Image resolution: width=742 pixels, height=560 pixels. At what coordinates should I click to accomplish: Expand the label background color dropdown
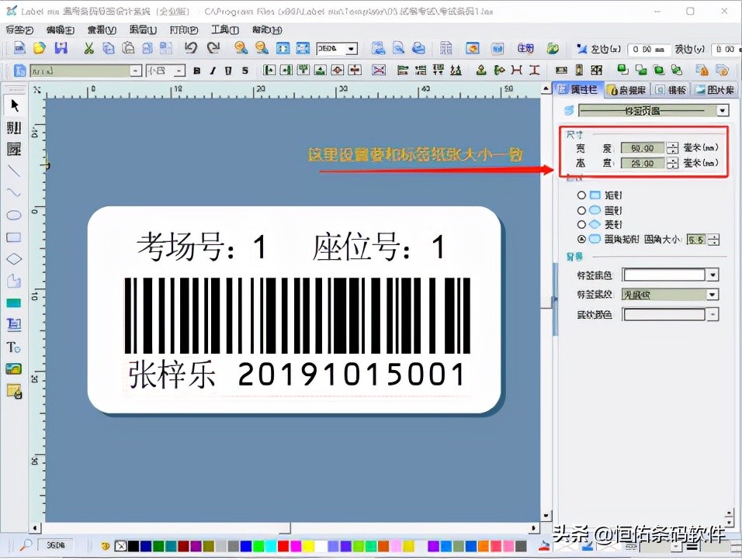tap(713, 275)
